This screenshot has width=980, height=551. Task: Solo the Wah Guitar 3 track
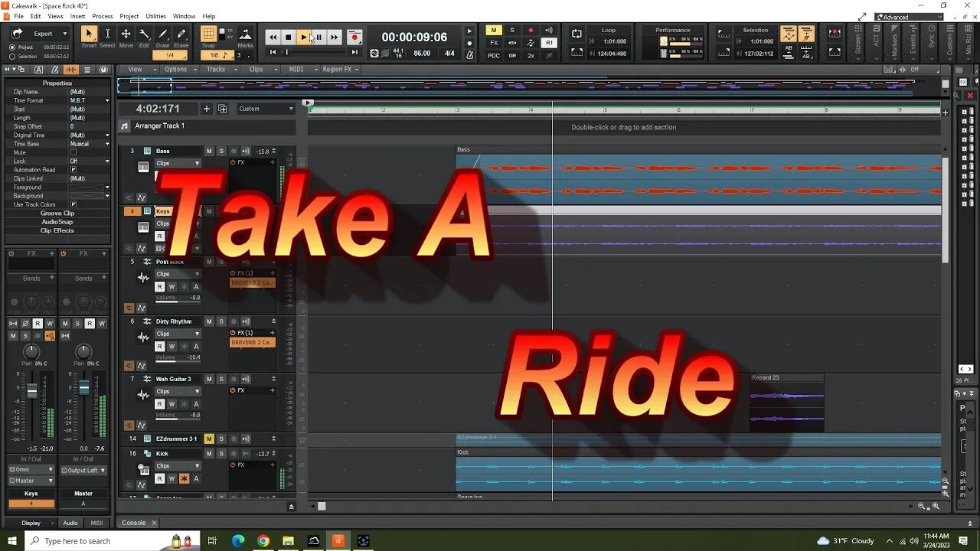click(x=221, y=379)
